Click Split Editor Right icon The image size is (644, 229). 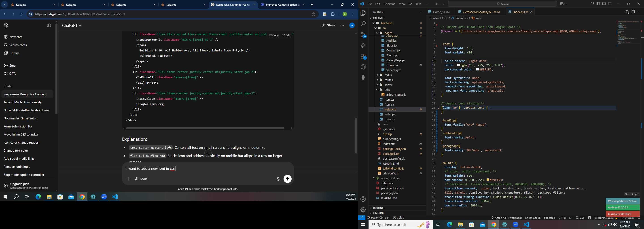pos(633,12)
